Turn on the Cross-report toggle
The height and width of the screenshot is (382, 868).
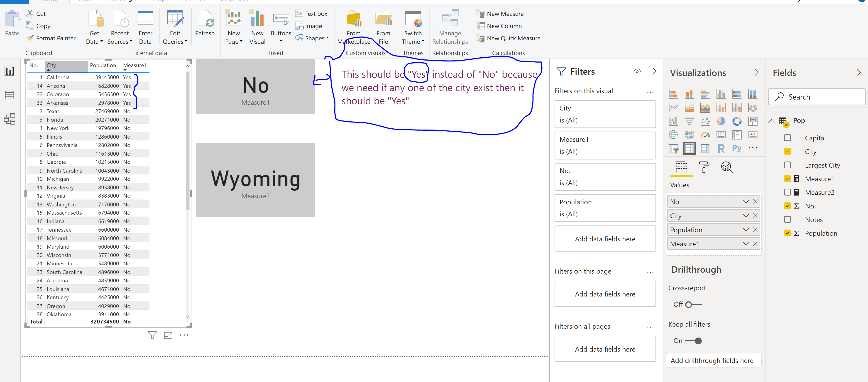(693, 304)
